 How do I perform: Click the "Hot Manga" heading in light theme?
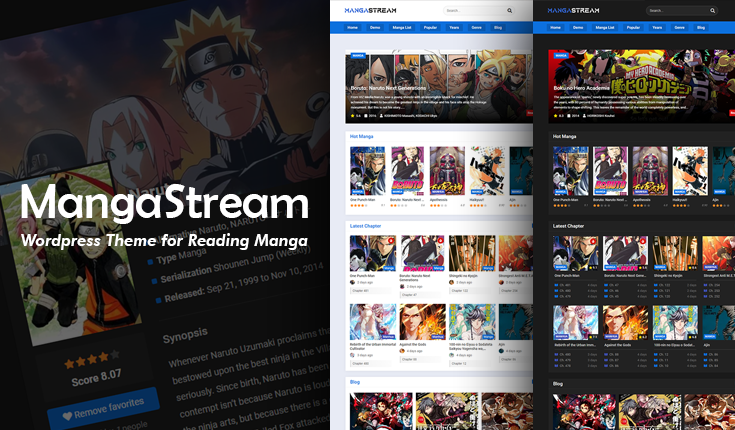361,136
